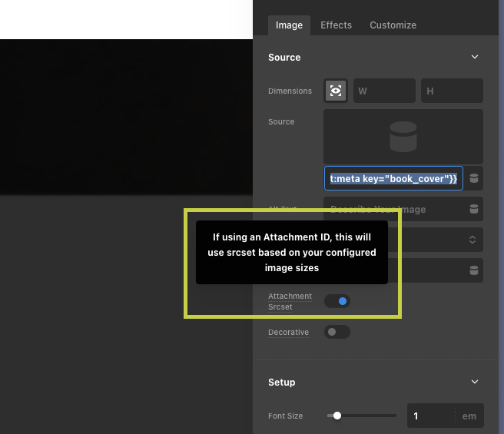
Task: Click the source field containing book_cover meta
Action: click(x=393, y=178)
